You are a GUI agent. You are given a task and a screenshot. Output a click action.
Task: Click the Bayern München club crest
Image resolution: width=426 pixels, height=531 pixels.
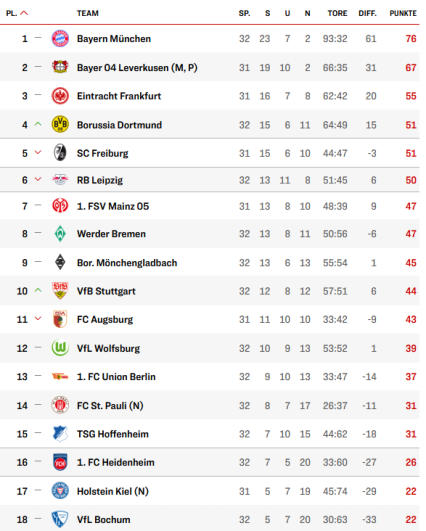tap(60, 39)
